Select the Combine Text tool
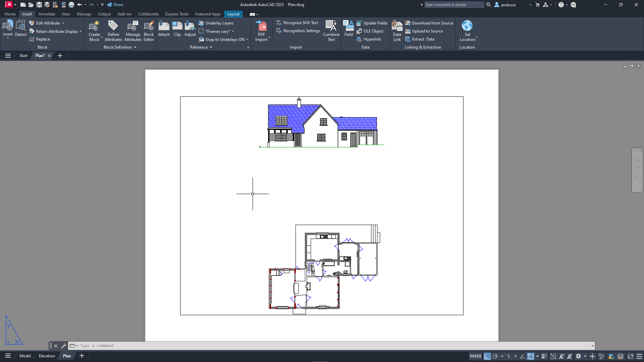 (331, 26)
